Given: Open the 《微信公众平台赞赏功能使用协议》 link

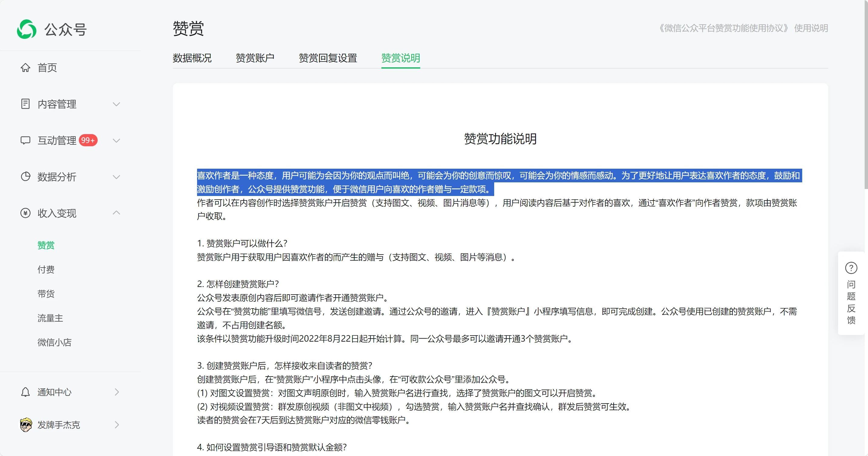Looking at the screenshot, I should pyautogui.click(x=723, y=28).
